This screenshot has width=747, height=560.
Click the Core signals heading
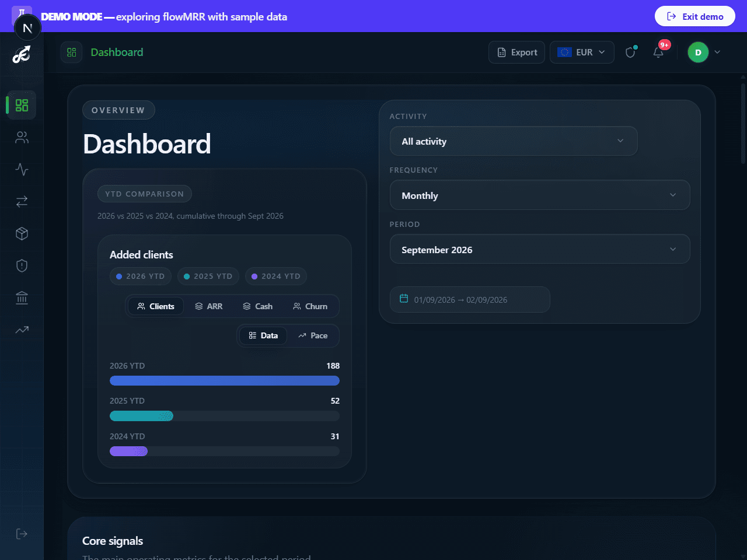(x=113, y=541)
